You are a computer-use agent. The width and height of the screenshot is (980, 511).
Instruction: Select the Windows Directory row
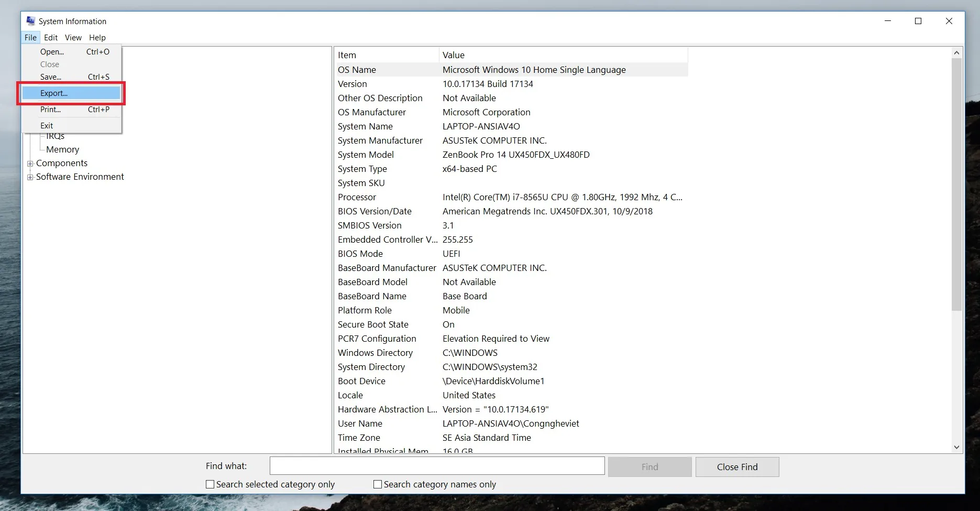511,353
